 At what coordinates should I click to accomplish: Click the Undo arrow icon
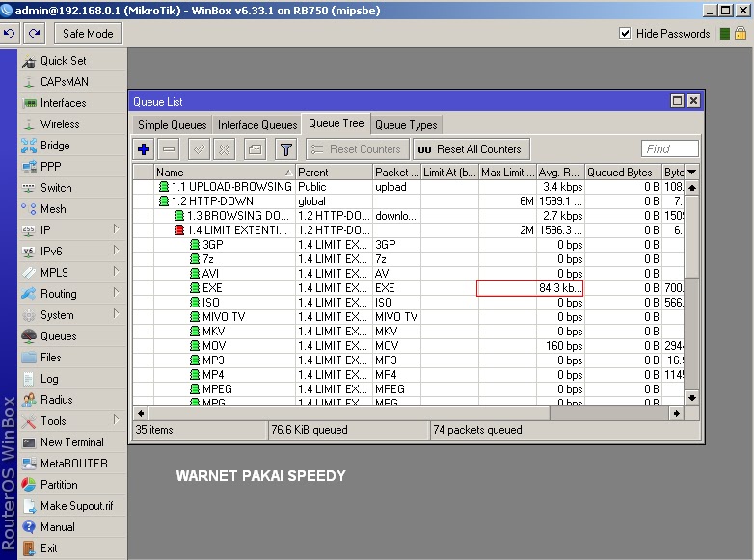click(x=9, y=33)
